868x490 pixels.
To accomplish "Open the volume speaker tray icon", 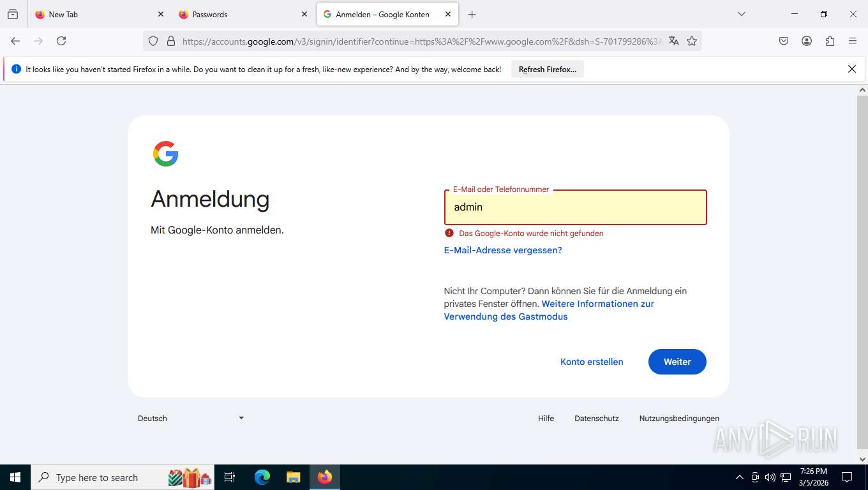I will (x=770, y=477).
